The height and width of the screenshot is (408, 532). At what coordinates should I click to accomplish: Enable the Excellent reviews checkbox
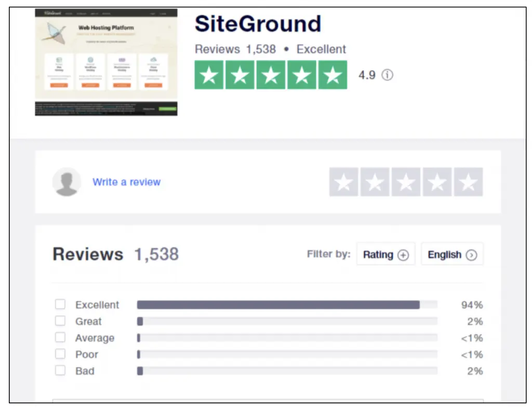(60, 304)
